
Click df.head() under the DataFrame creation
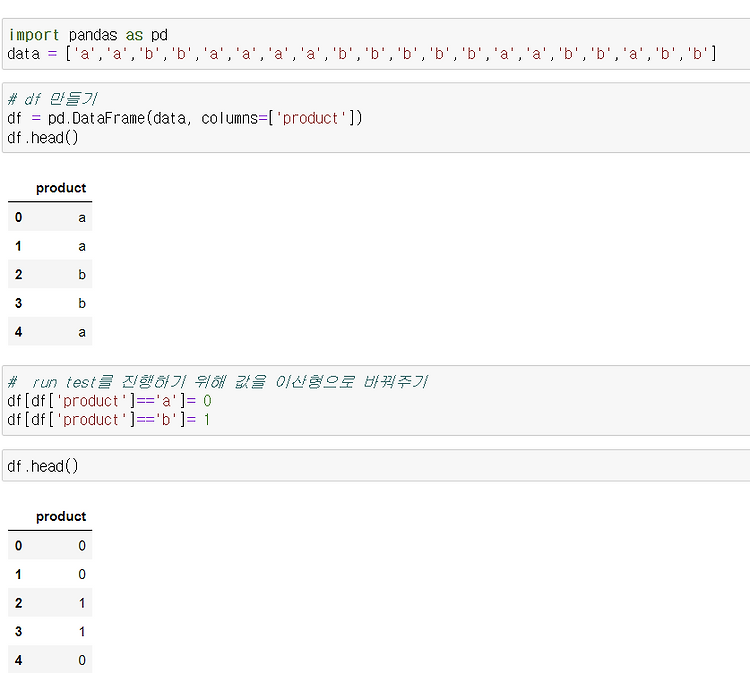[43, 138]
